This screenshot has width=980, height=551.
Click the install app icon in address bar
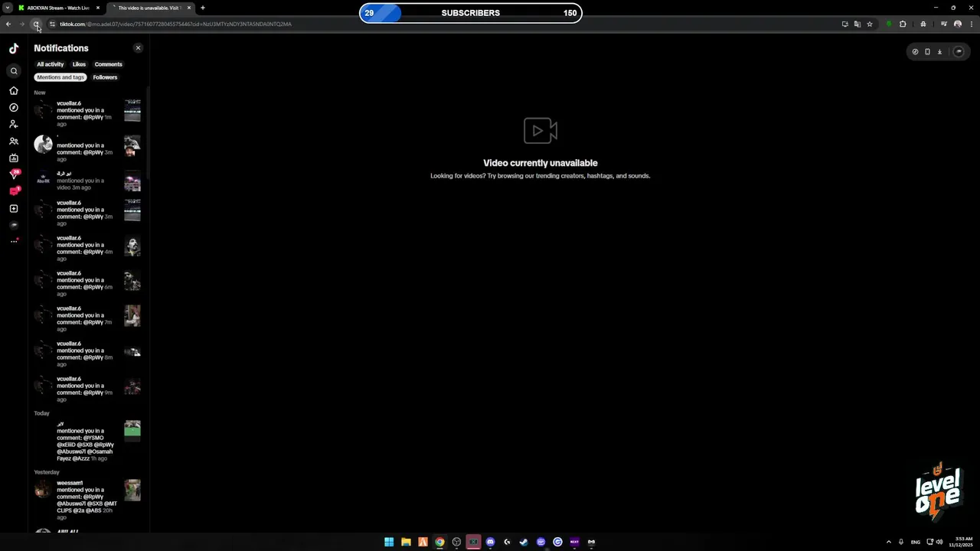click(x=845, y=24)
